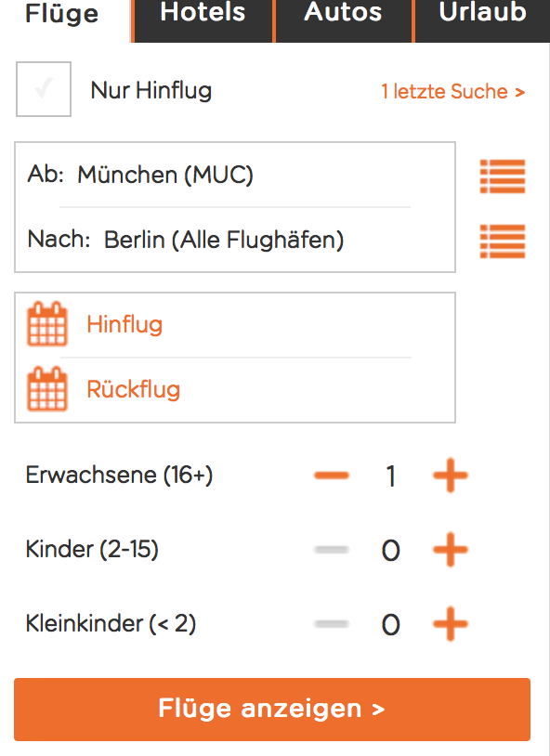The width and height of the screenshot is (550, 756).
Task: Click the greyed Kleinkinder minus button
Action: [x=332, y=624]
